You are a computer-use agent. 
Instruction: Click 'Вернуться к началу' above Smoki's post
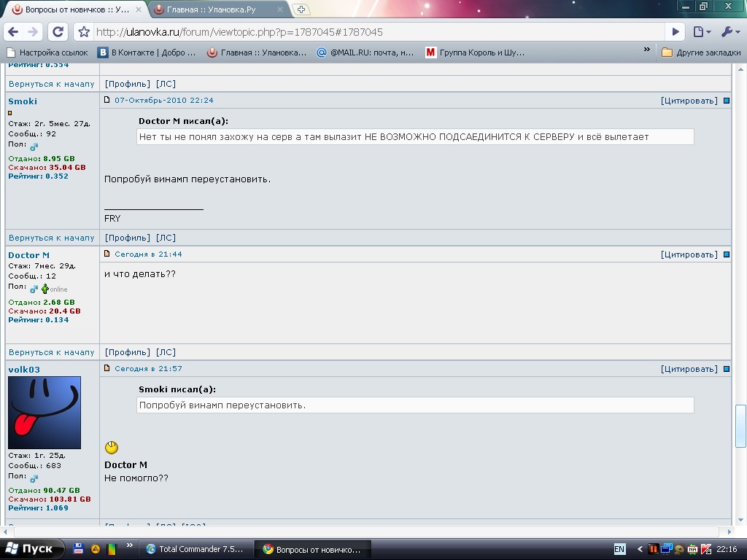52,84
